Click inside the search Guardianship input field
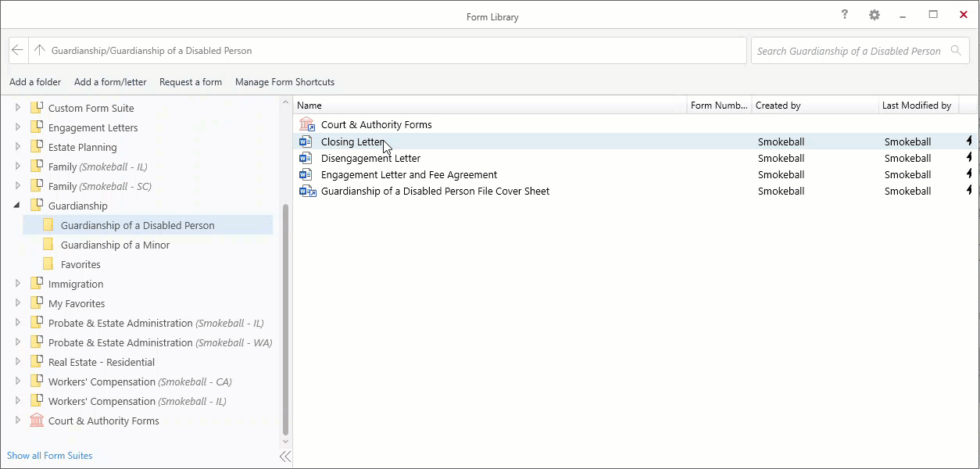This screenshot has width=980, height=469. click(x=848, y=50)
